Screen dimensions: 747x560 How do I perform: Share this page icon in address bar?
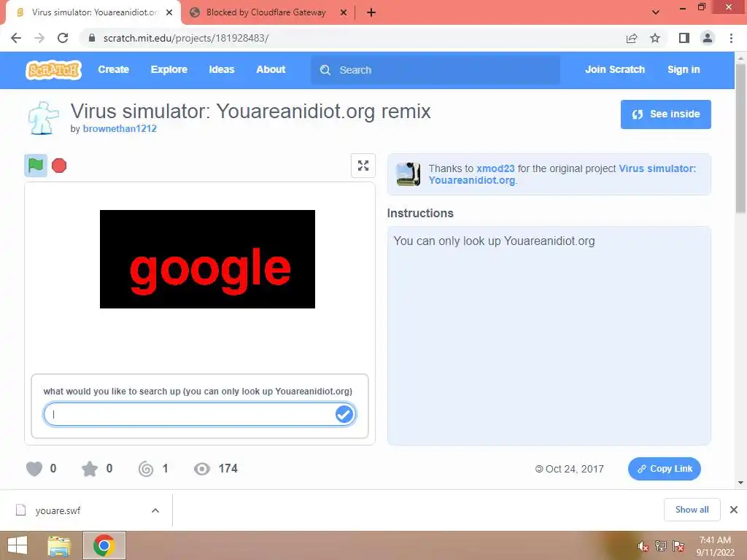(x=632, y=38)
